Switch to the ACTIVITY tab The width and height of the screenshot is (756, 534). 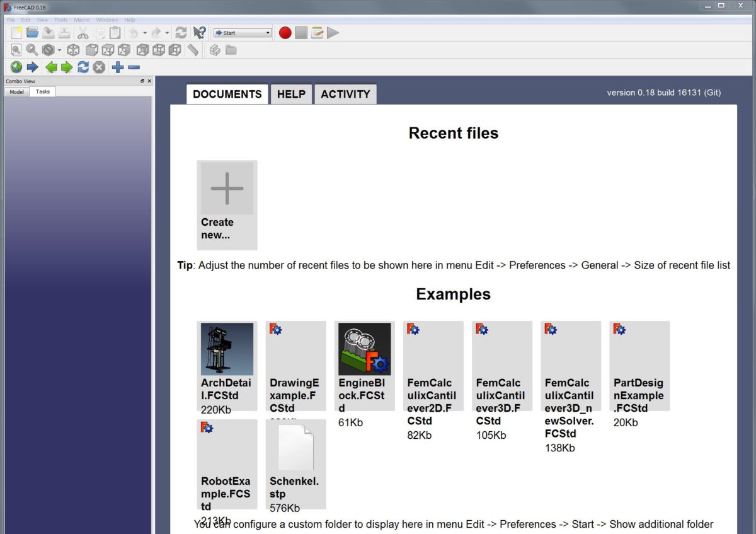click(x=345, y=94)
